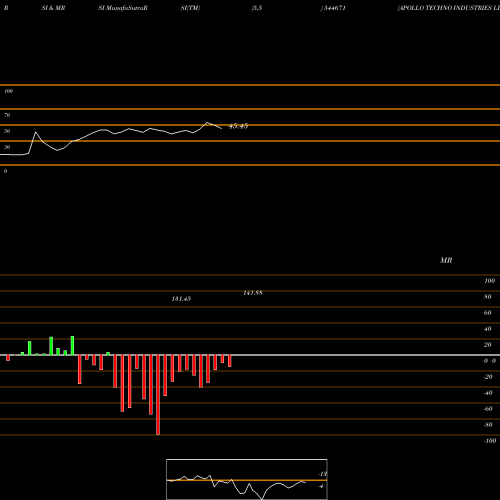This screenshot has width=500, height=500.
Task: Click the stock code ')544671' text
Action: coord(333,8)
